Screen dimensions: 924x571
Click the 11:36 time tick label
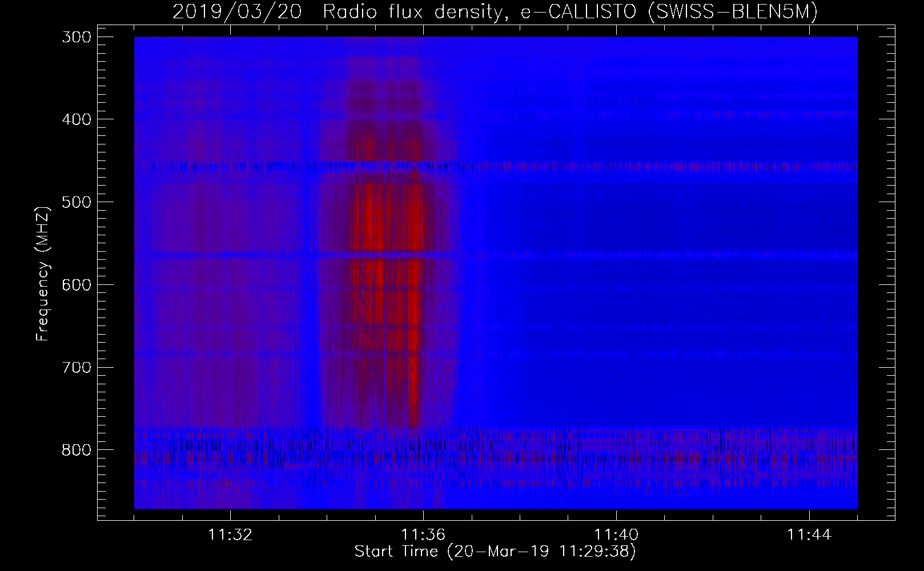(x=423, y=535)
